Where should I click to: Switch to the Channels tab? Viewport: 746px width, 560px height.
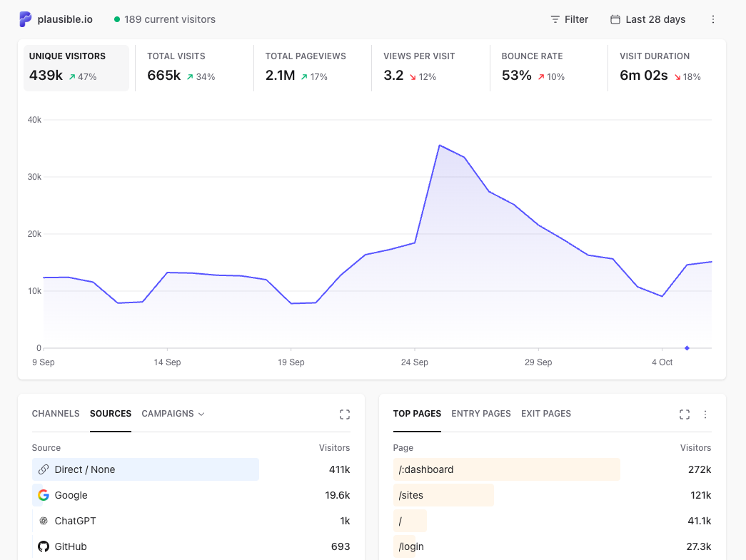click(x=56, y=414)
